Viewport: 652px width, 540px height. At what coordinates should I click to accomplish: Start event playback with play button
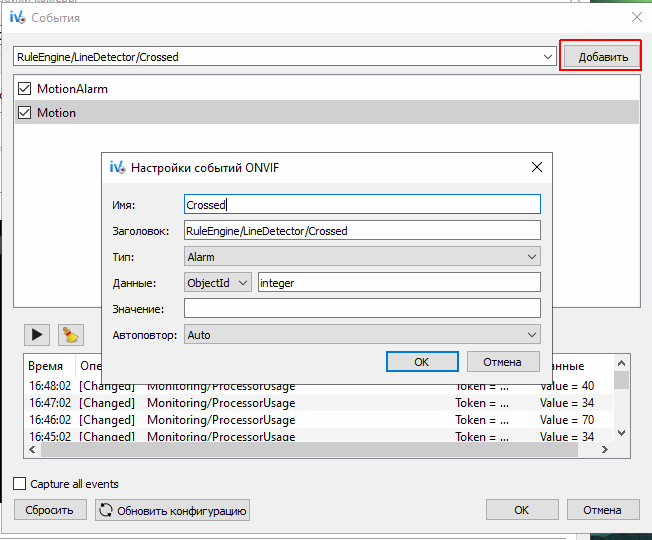pyautogui.click(x=37, y=335)
